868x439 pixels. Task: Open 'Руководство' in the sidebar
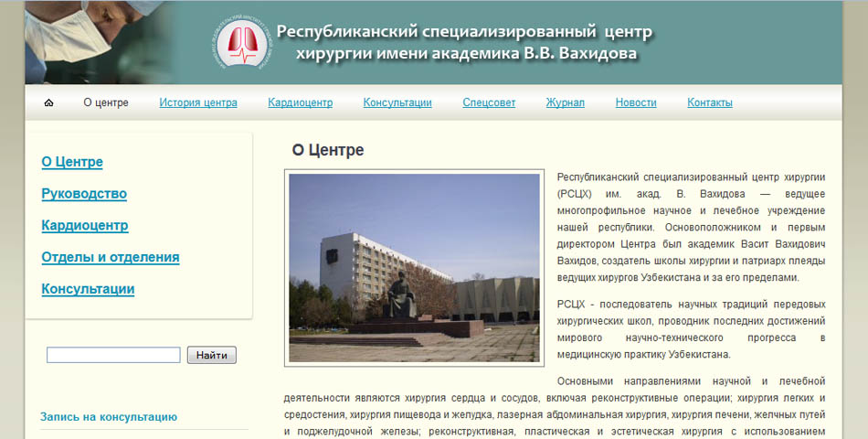[x=84, y=194]
